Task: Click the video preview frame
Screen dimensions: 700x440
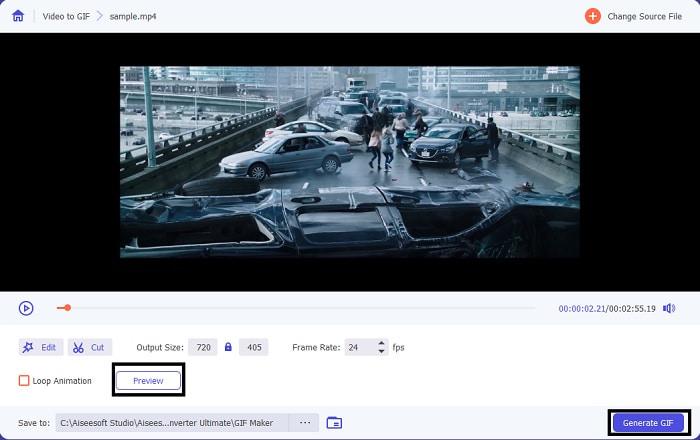Action: pos(350,162)
